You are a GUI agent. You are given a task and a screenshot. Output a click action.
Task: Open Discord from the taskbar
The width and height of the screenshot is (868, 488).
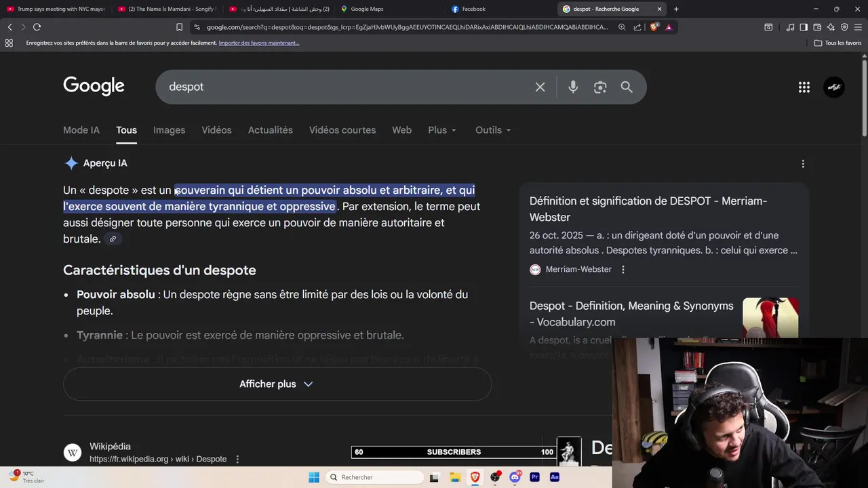pos(515,477)
